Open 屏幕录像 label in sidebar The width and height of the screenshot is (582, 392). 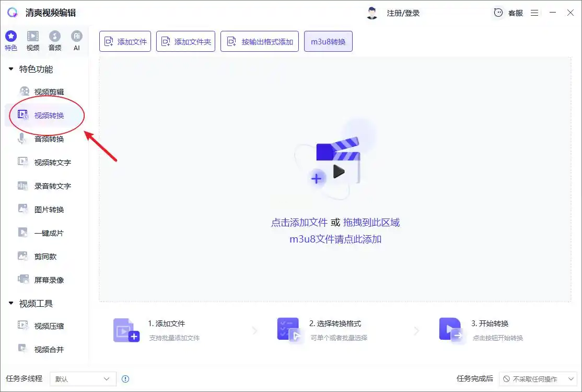pyautogui.click(x=49, y=280)
